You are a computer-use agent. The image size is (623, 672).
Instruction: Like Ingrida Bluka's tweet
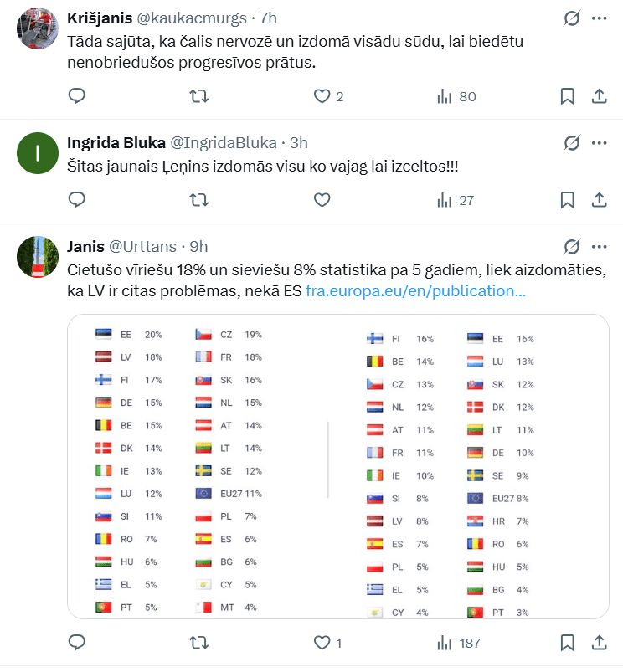(322, 200)
